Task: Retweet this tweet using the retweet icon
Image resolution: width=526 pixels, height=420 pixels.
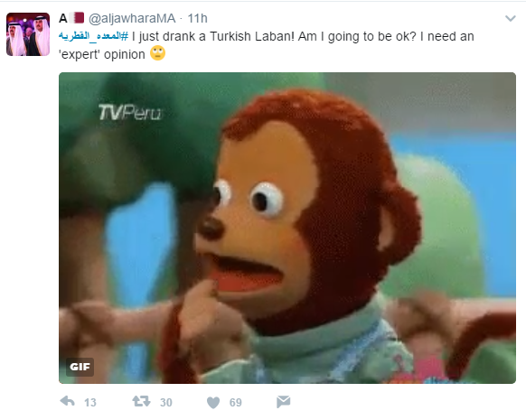Action: coord(141,401)
